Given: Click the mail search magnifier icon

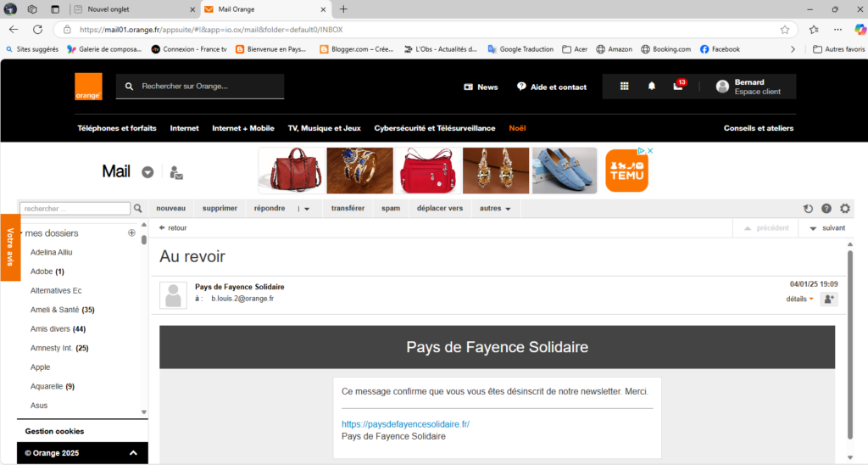Looking at the screenshot, I should click(138, 208).
